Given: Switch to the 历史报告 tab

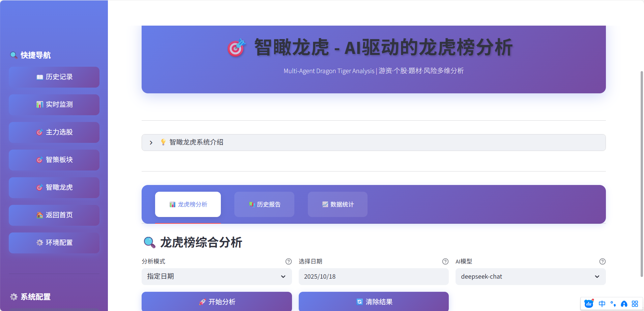Looking at the screenshot, I should point(264,205).
